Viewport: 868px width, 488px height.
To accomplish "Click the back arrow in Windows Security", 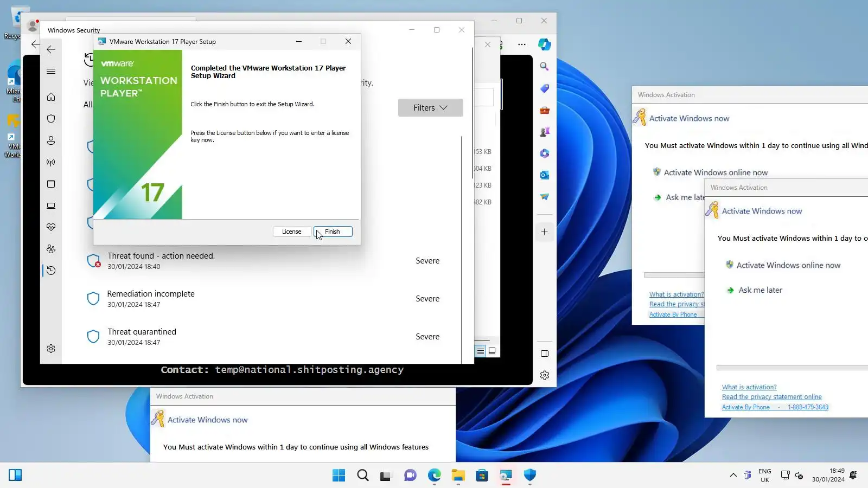I will point(51,49).
